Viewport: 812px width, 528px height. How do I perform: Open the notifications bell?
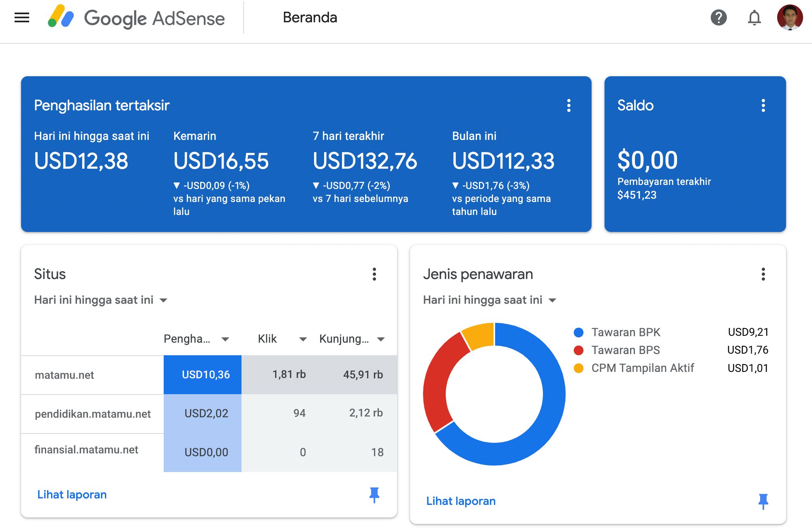point(754,18)
